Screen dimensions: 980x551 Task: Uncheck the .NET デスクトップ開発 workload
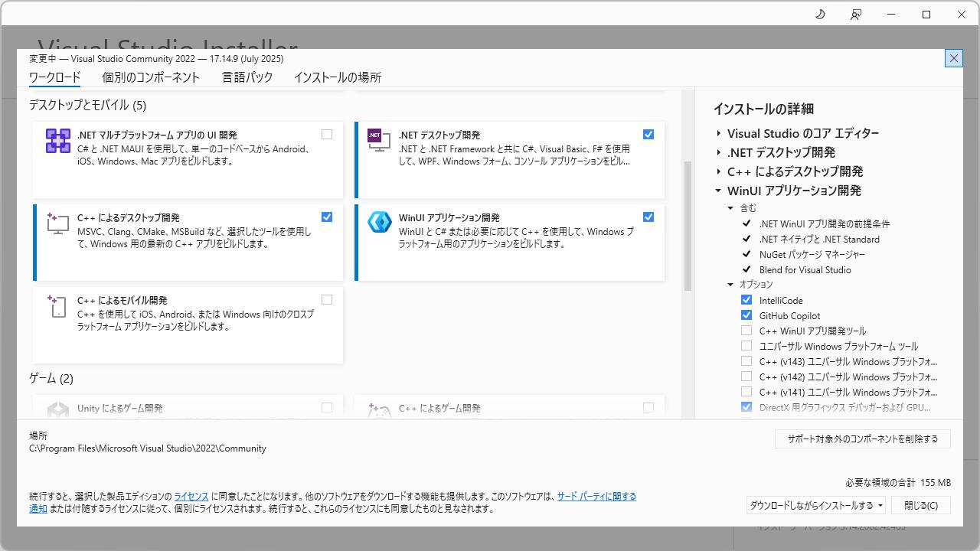pos(648,135)
